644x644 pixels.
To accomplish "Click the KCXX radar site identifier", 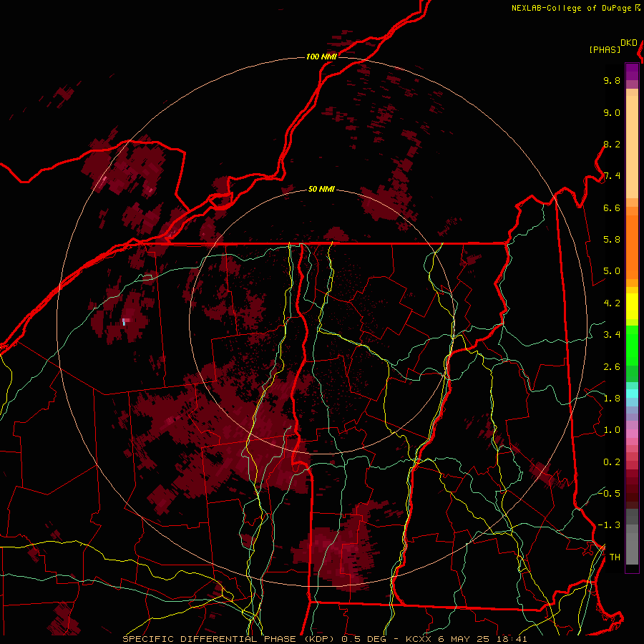I will pos(419,639).
